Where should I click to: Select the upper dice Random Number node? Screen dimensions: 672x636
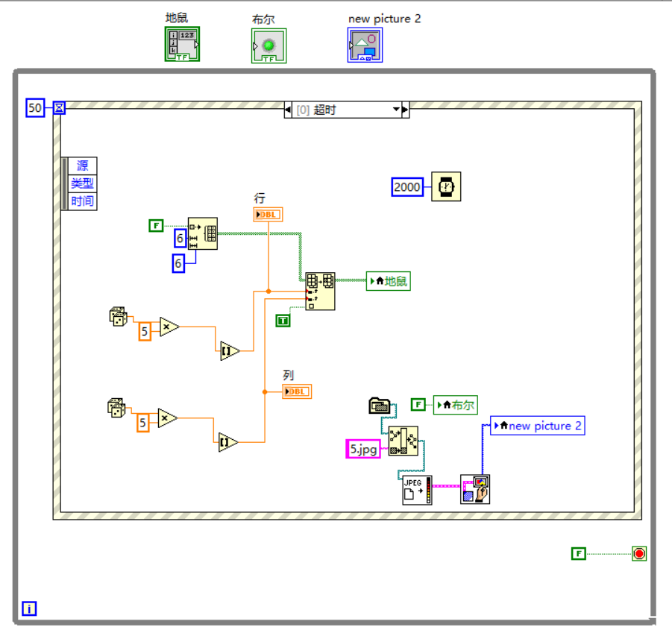(x=117, y=318)
